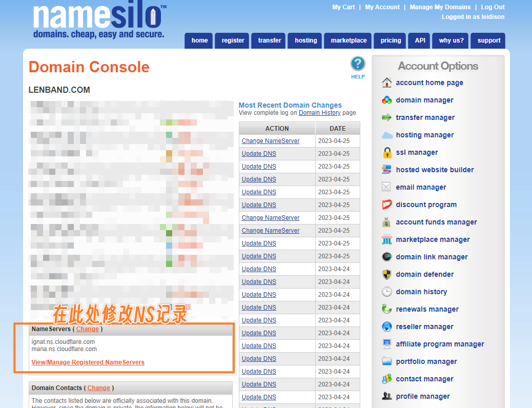
Task: Click the shield domain defender icon
Action: coord(387,274)
